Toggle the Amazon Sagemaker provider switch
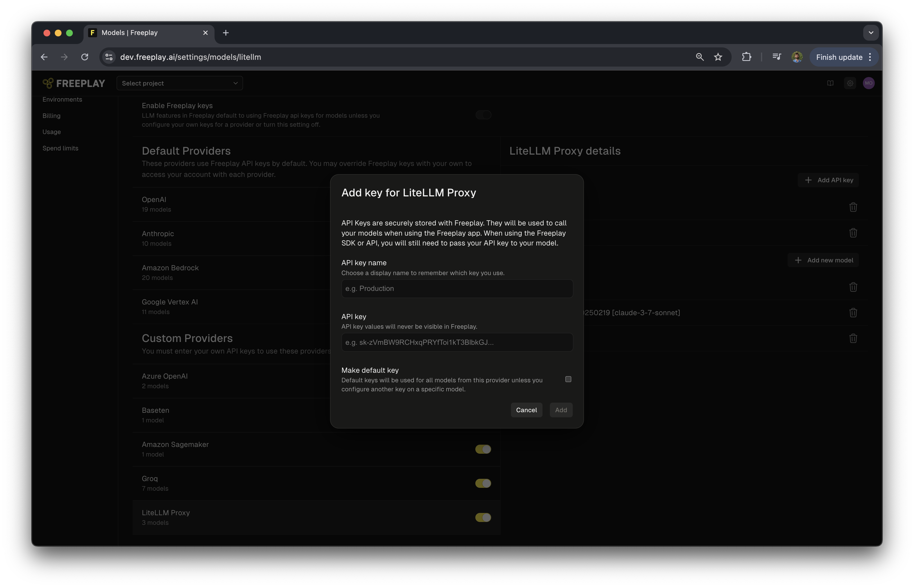The width and height of the screenshot is (914, 588). click(x=483, y=449)
